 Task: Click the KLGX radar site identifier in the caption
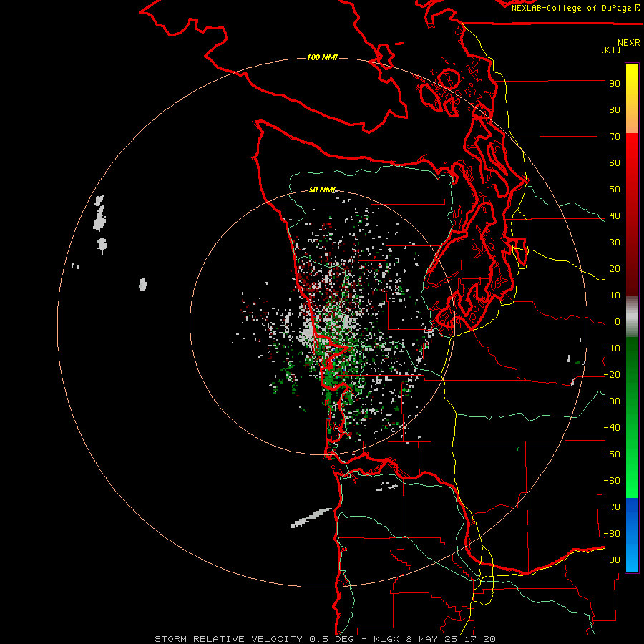pyautogui.click(x=386, y=639)
